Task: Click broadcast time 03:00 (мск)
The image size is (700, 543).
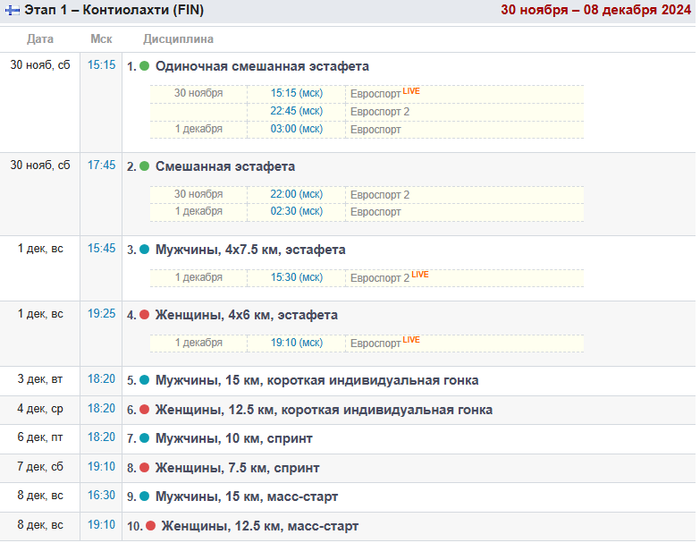Action: click(x=296, y=129)
